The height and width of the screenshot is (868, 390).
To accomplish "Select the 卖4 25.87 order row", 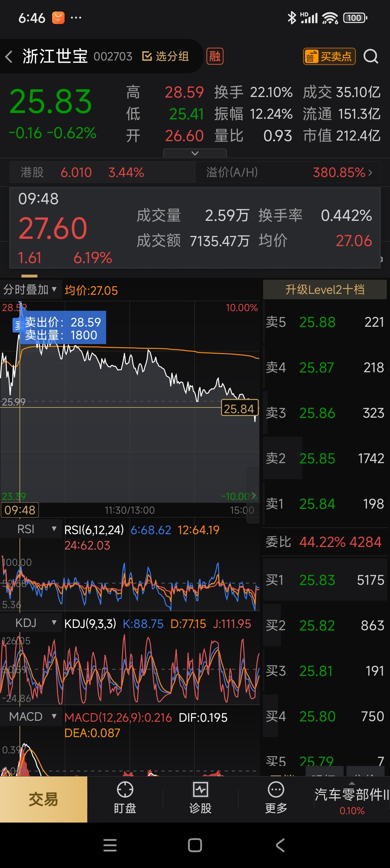I will (325, 367).
